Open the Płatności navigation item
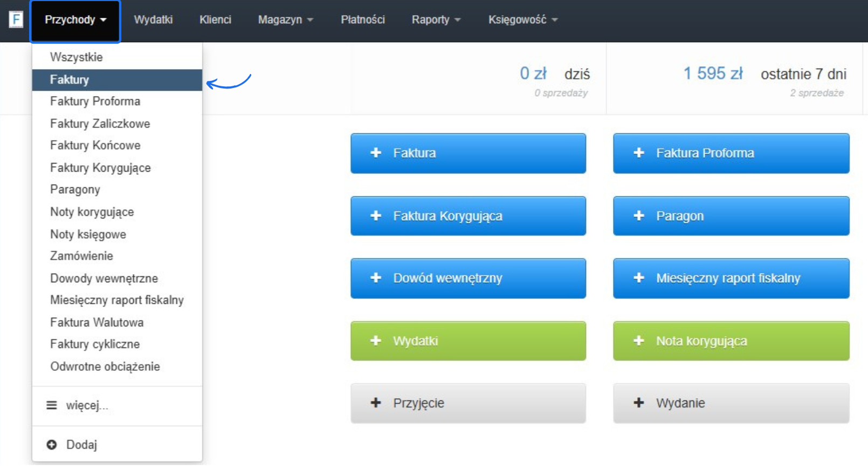Image resolution: width=868 pixels, height=470 pixels. pos(363,20)
